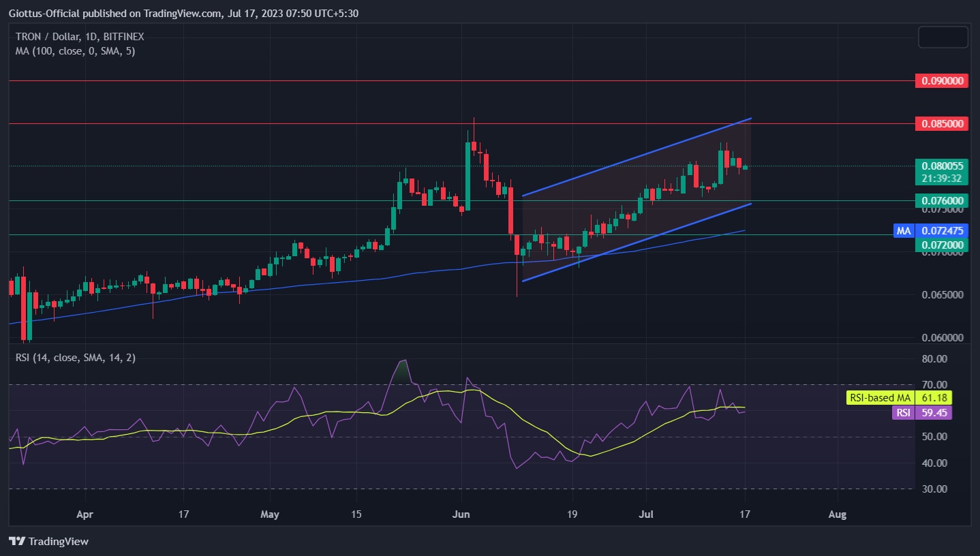Select the MA (100, close) indicator legend
This screenshot has height=556, width=980.
coord(75,50)
